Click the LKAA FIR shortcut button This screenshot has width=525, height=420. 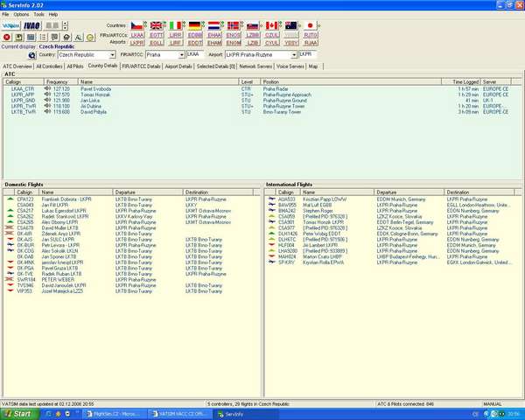[137, 35]
